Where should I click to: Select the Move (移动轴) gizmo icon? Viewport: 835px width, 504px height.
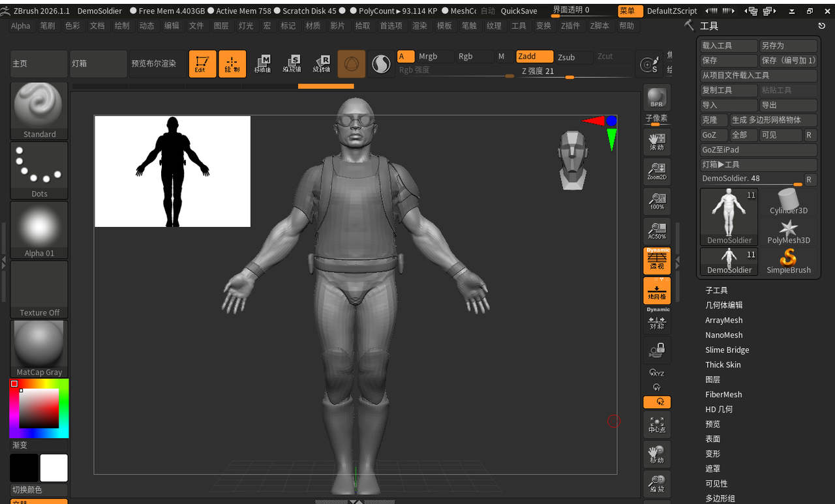262,64
